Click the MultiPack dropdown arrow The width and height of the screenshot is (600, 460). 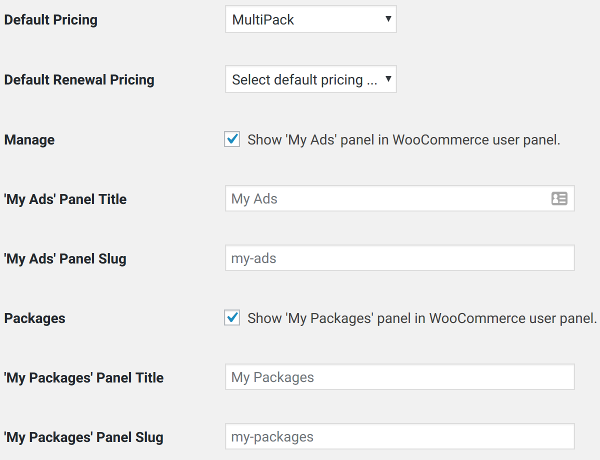388,19
